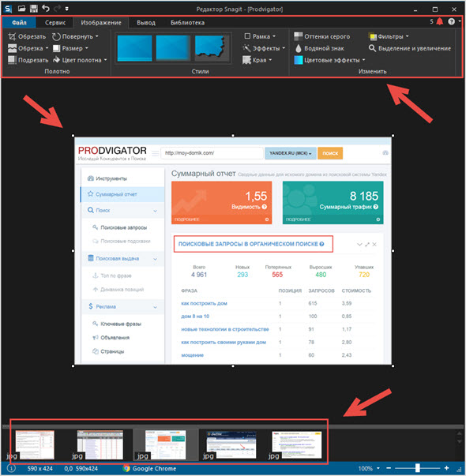Click the YANDEX.RU (МСК) dropdown in image
The image size is (466, 476).
[x=291, y=153]
